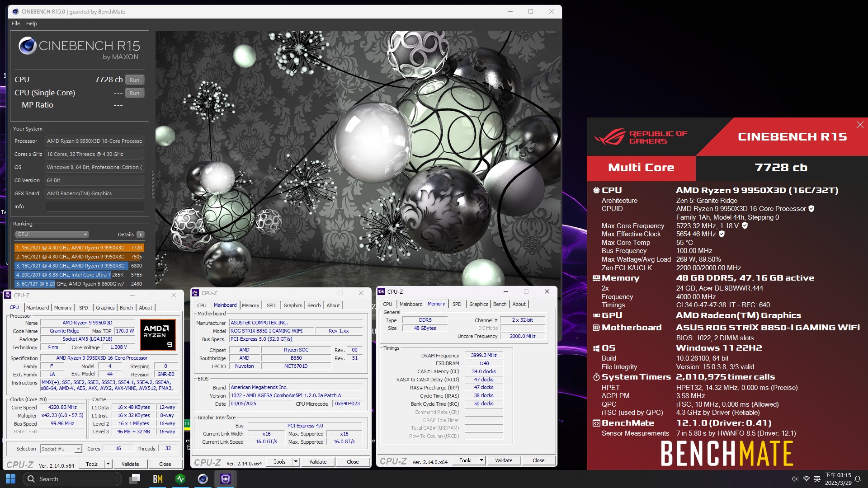
Task: Click the Multi Core red label
Action: (641, 168)
